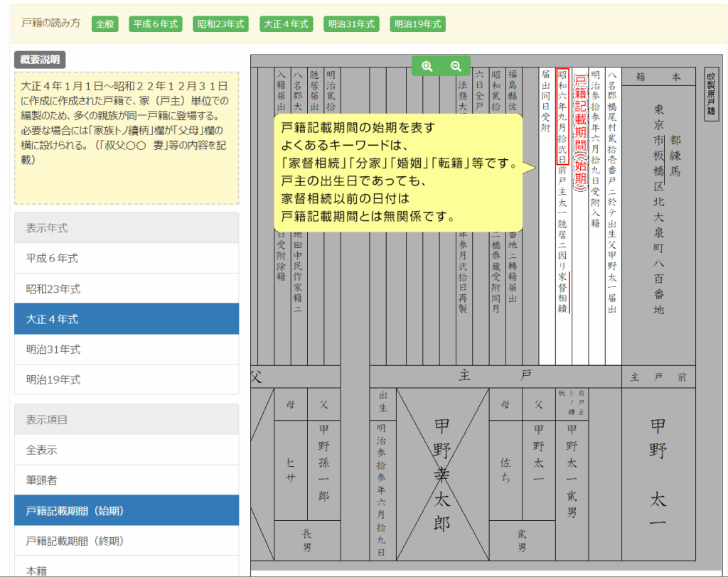Open the 全般 green tab
The image size is (728, 577).
pos(105,23)
